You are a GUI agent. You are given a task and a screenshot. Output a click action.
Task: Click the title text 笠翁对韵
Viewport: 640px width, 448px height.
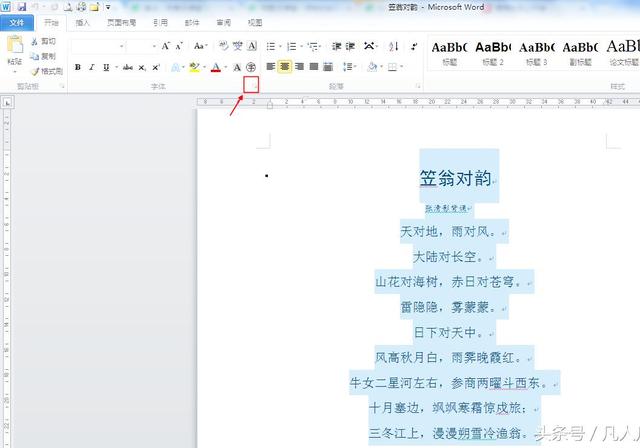coord(455,178)
